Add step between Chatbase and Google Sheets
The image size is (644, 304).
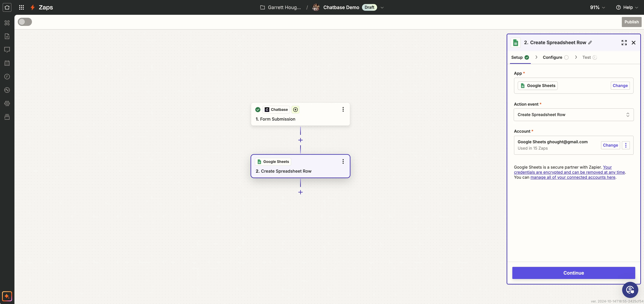pyautogui.click(x=300, y=140)
